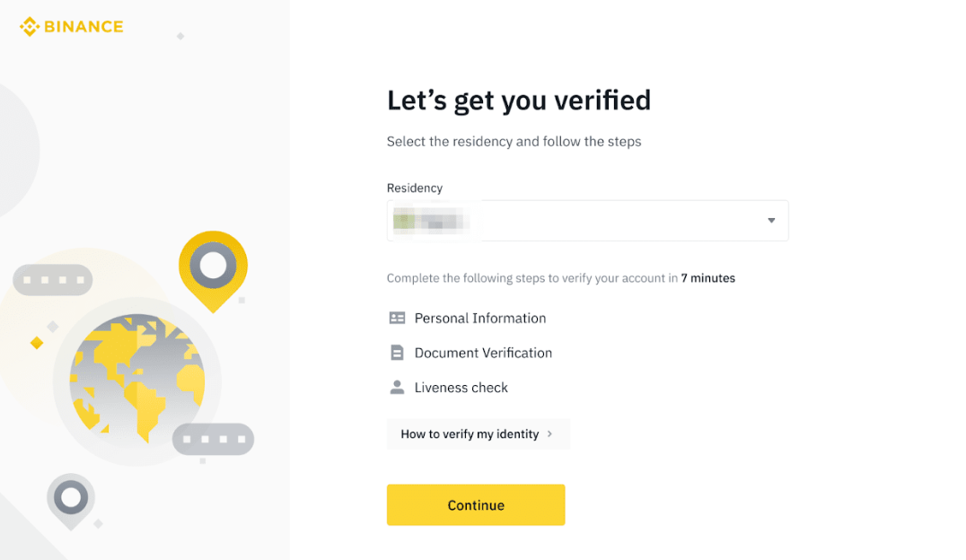This screenshot has height=560, width=966.
Task: Click the Binance logo
Action: click(x=71, y=26)
